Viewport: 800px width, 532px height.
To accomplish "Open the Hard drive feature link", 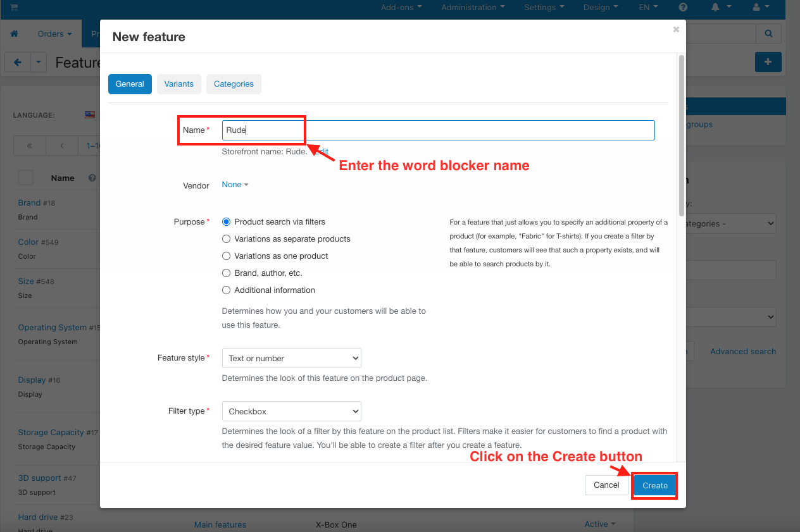I will [38, 517].
